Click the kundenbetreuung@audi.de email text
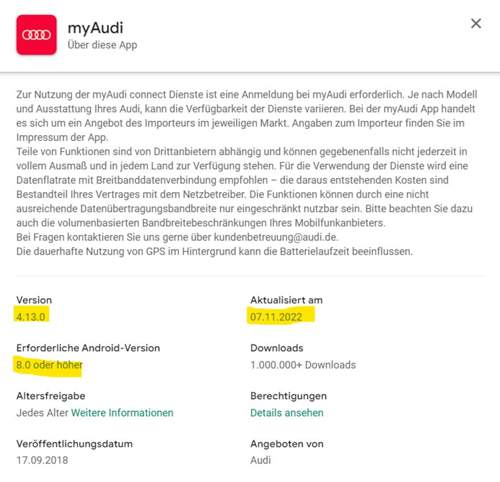Image resolution: width=500 pixels, height=482 pixels. coord(275,237)
